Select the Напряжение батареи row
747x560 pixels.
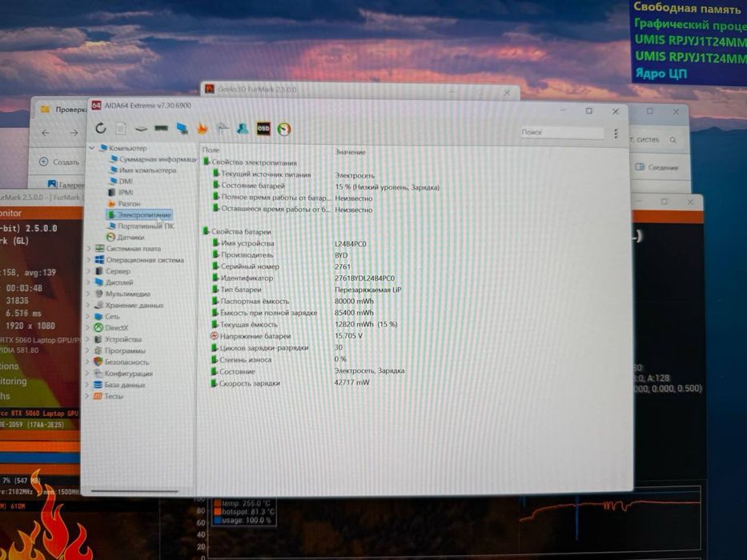pos(287,336)
